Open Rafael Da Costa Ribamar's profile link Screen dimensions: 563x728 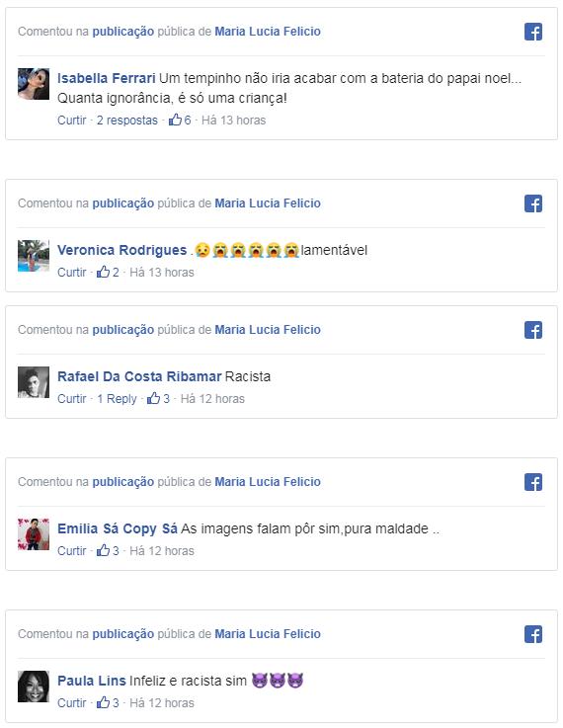point(139,376)
